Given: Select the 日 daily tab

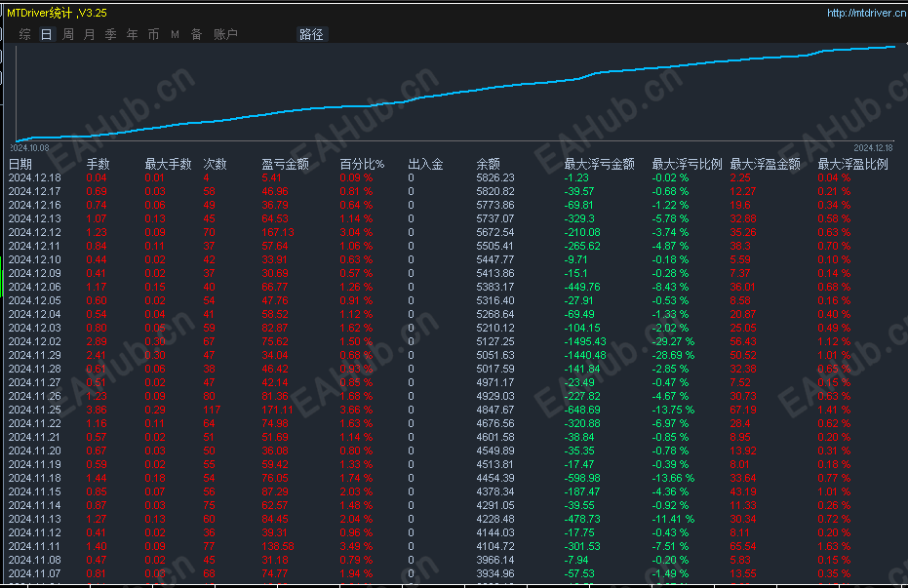Looking at the screenshot, I should (47, 34).
